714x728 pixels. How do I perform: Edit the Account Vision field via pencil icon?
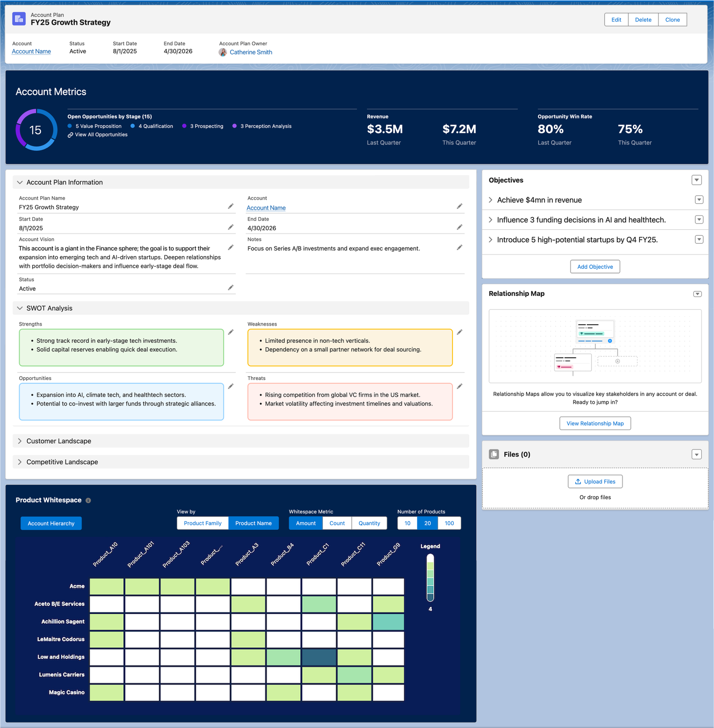(231, 248)
